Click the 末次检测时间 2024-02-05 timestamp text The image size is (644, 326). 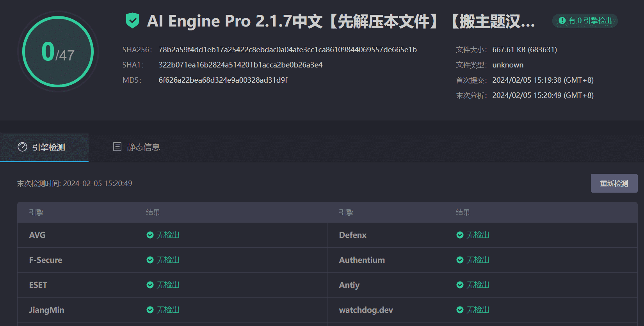(x=75, y=183)
